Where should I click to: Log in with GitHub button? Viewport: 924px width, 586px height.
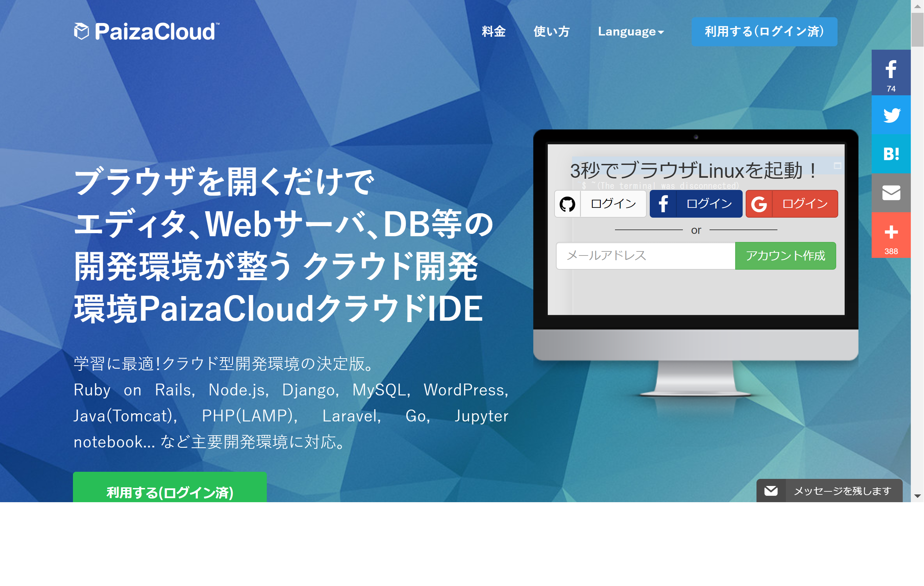(x=600, y=204)
